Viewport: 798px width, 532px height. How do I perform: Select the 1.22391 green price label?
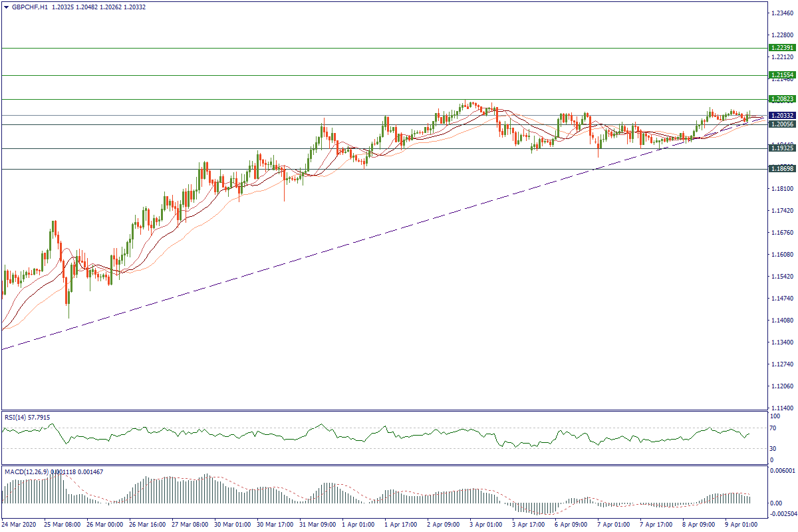(x=782, y=48)
